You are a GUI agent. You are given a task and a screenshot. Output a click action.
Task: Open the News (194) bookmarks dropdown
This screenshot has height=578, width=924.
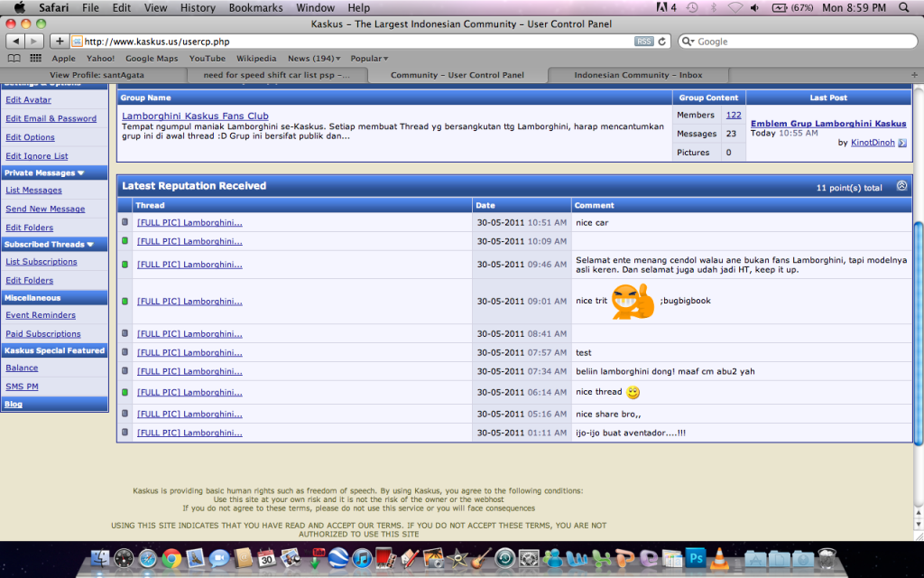click(x=314, y=59)
